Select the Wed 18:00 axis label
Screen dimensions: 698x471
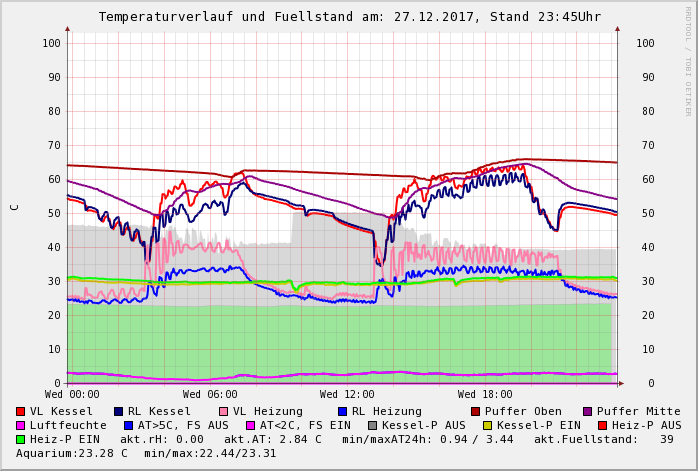[x=485, y=394]
